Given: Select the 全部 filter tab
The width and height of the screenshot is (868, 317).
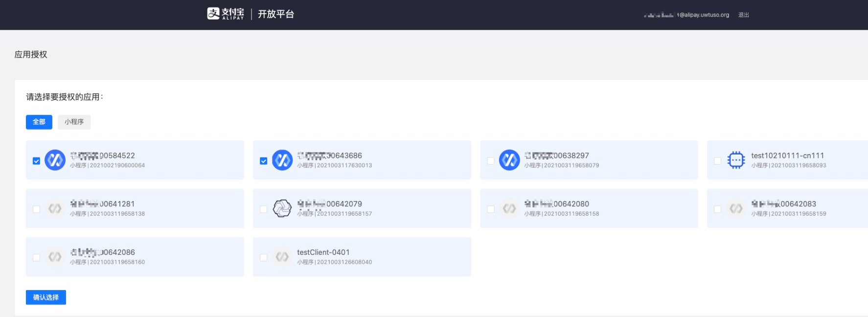Looking at the screenshot, I should tap(39, 122).
